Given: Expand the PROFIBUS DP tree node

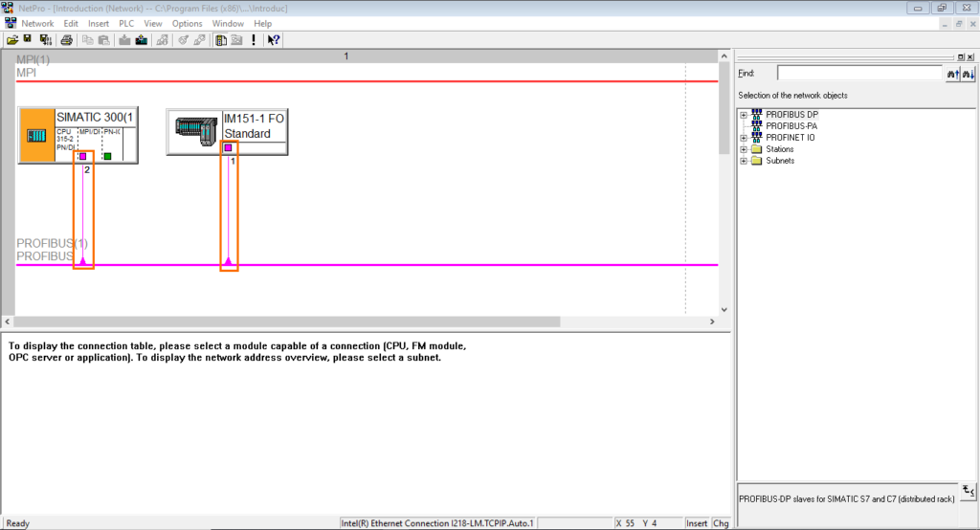Looking at the screenshot, I should (x=743, y=115).
